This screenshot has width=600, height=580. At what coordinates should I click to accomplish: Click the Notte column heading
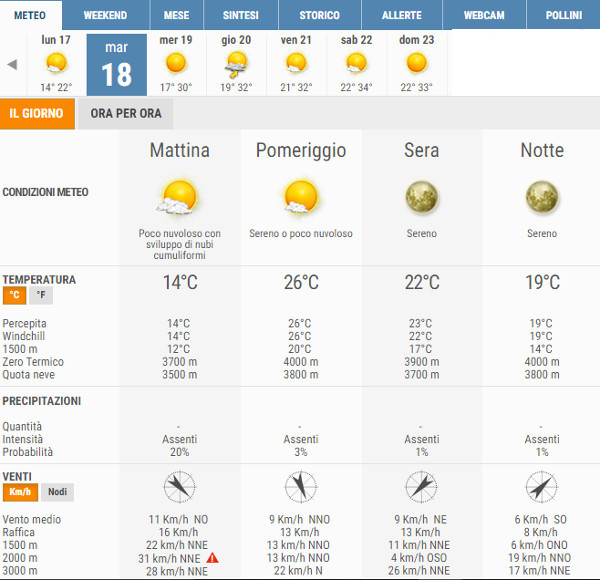[x=542, y=150]
